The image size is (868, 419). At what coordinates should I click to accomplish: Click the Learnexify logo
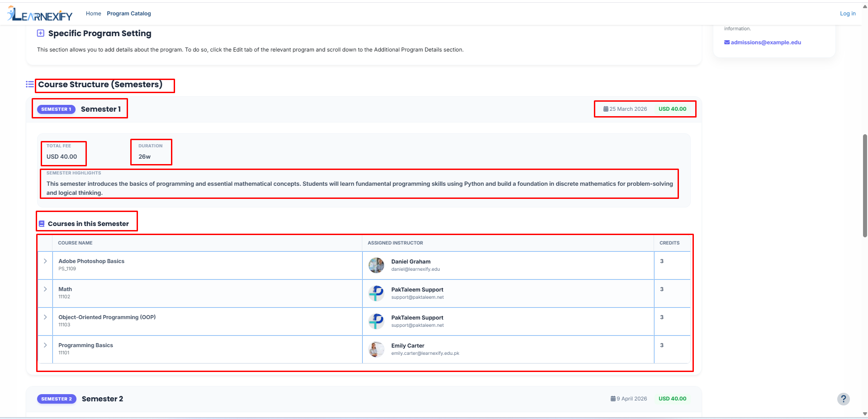click(x=40, y=14)
